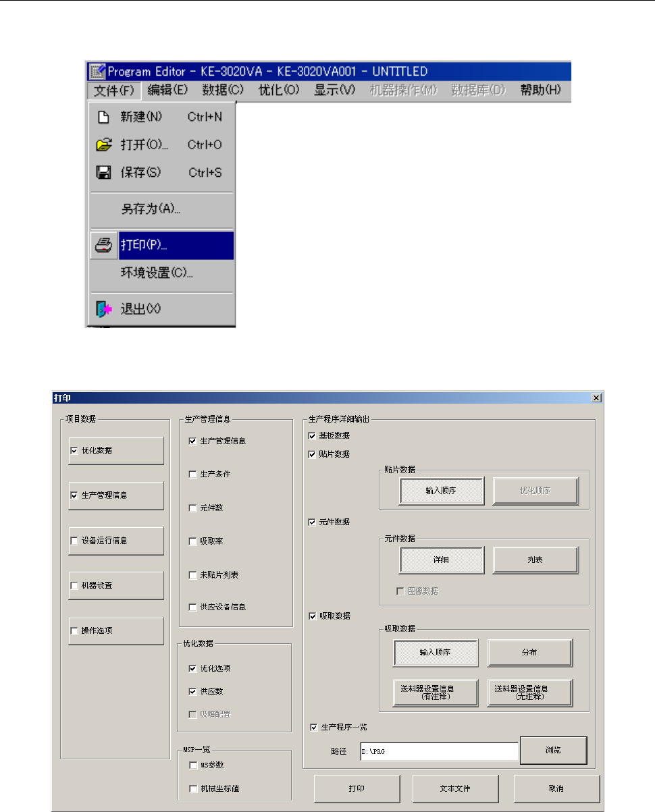Open the 显示(V) menu
Image resolution: width=655 pixels, height=812 pixels.
click(334, 90)
